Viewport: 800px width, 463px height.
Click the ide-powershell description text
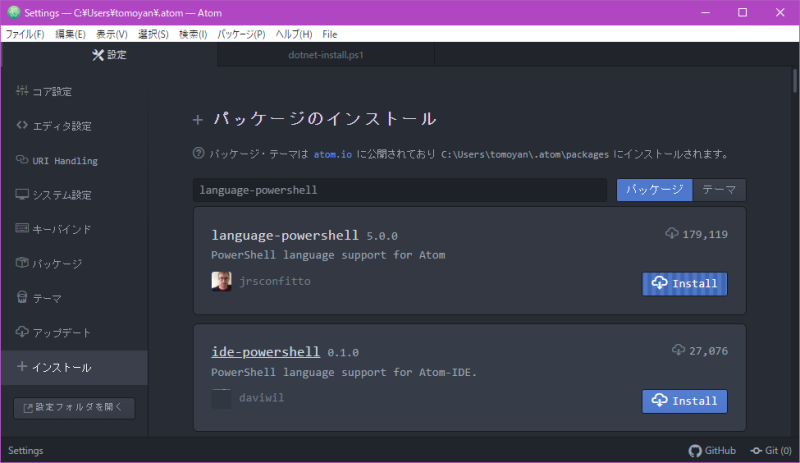pyautogui.click(x=344, y=372)
